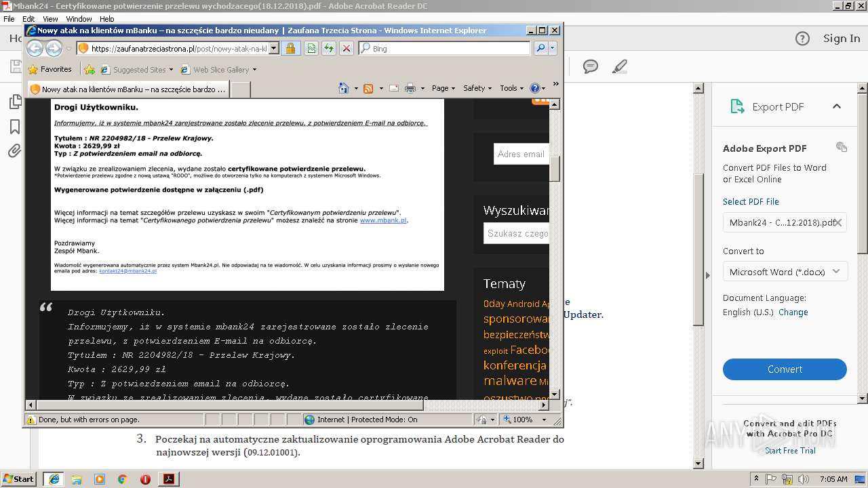This screenshot has height=488, width=868.
Task: Toggle the Compatibility View icon
Action: pyautogui.click(x=311, y=48)
